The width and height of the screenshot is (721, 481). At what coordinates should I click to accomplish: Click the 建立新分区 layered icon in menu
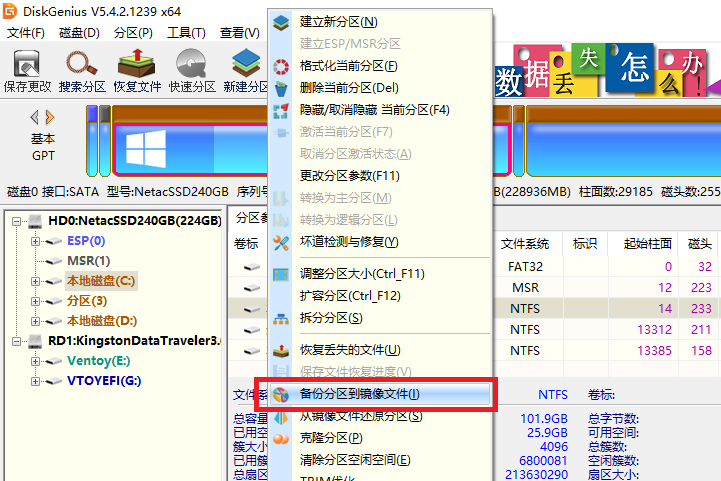281,22
